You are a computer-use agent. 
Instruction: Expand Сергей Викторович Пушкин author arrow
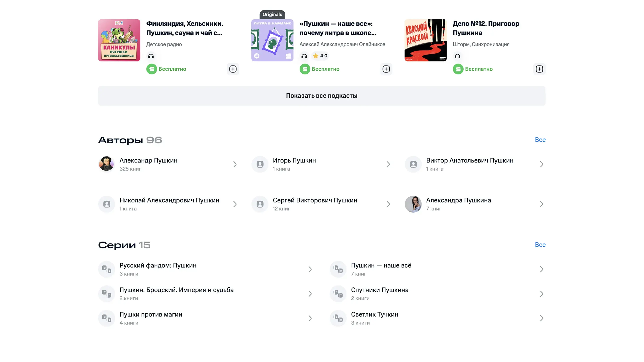[388, 204]
